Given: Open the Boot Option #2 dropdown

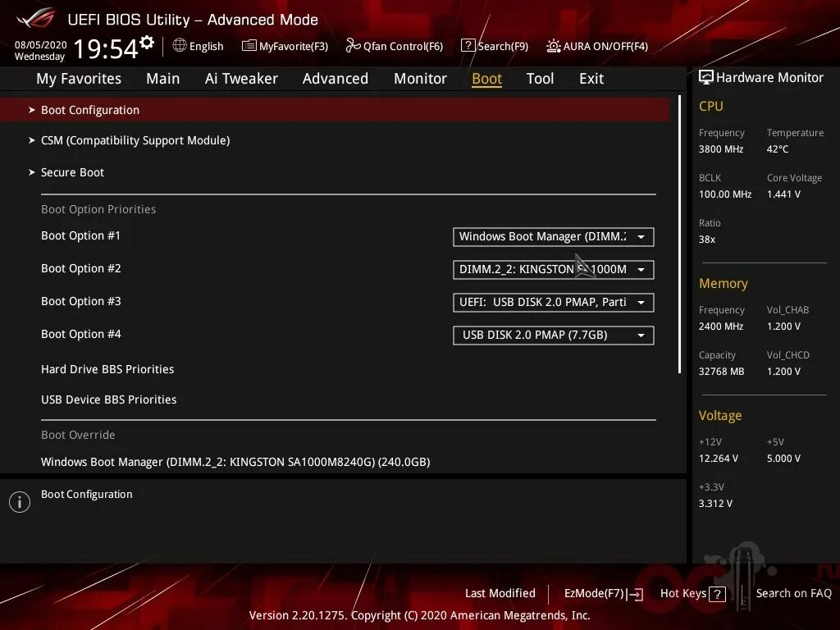Looking at the screenshot, I should tap(554, 269).
